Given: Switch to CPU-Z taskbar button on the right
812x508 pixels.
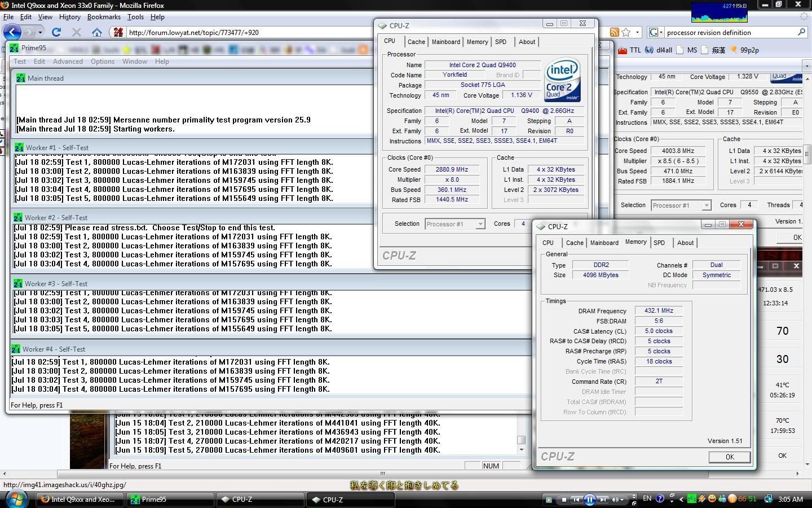Looking at the screenshot, I should (350, 500).
